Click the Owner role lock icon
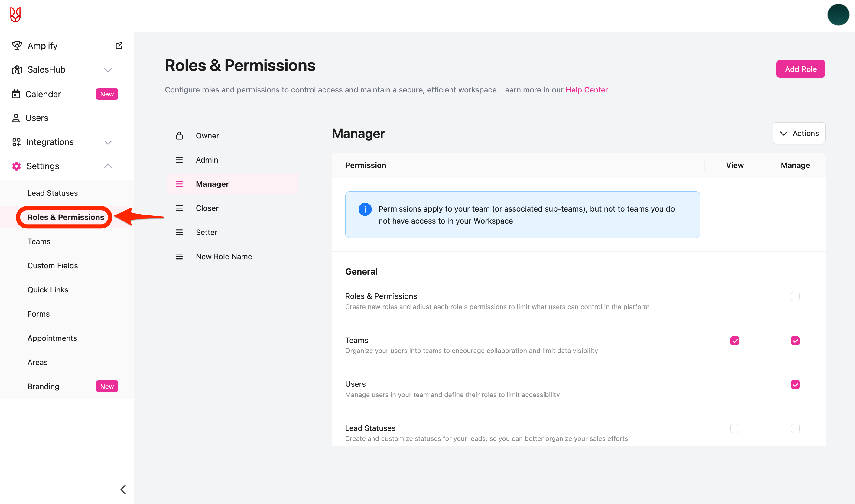 (179, 135)
